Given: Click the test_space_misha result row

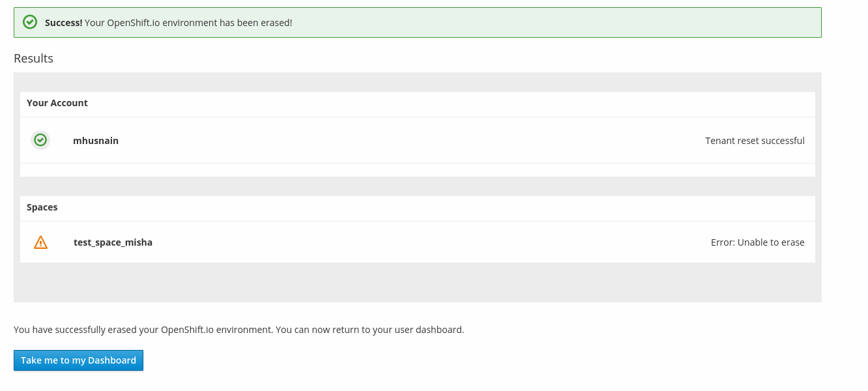Looking at the screenshot, I should point(417,242).
